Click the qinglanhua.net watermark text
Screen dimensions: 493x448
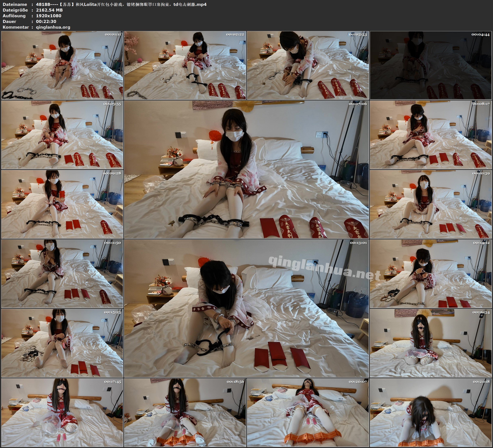pyautogui.click(x=325, y=268)
